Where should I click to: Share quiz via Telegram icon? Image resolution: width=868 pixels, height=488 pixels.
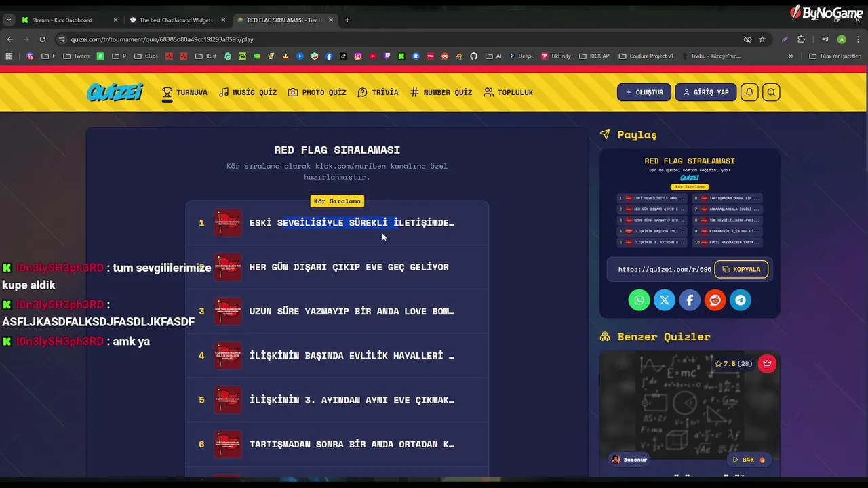click(x=741, y=300)
